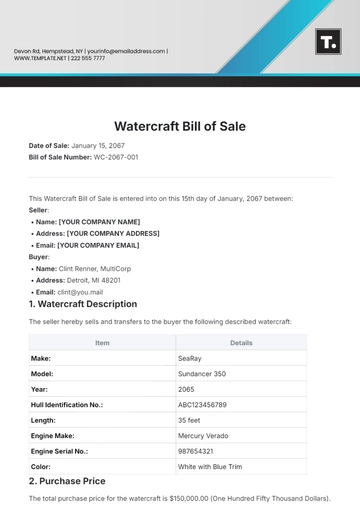Click the 'Model:' table cell
Image resolution: width=360 pixels, height=510 pixels.
pyautogui.click(x=102, y=374)
